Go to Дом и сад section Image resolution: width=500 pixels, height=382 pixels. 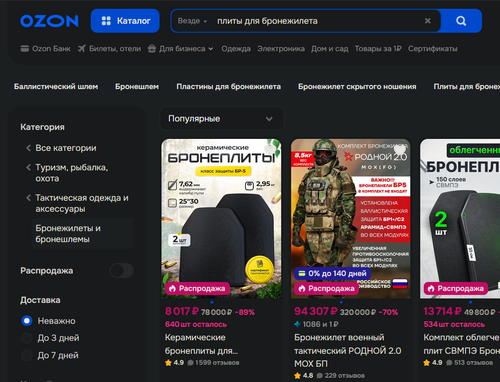pyautogui.click(x=330, y=49)
